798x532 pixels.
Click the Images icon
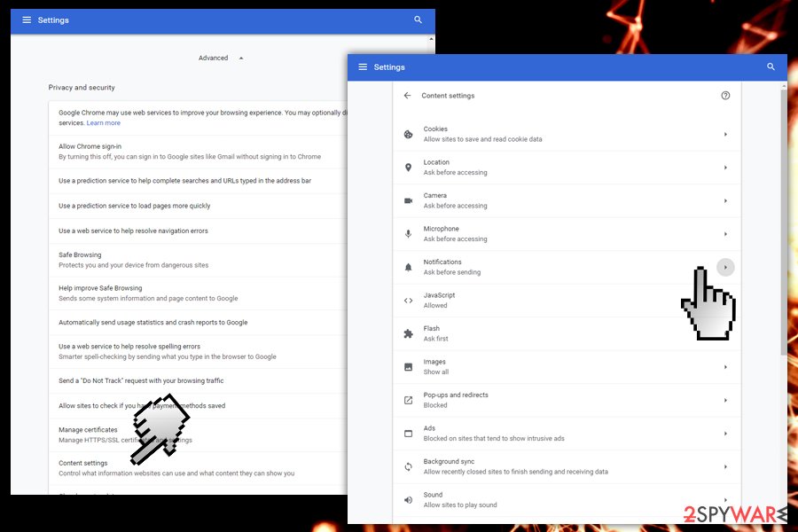[408, 366]
